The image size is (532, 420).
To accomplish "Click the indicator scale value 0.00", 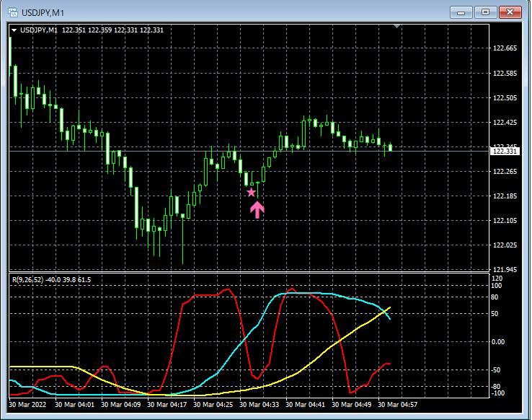I will (x=498, y=342).
